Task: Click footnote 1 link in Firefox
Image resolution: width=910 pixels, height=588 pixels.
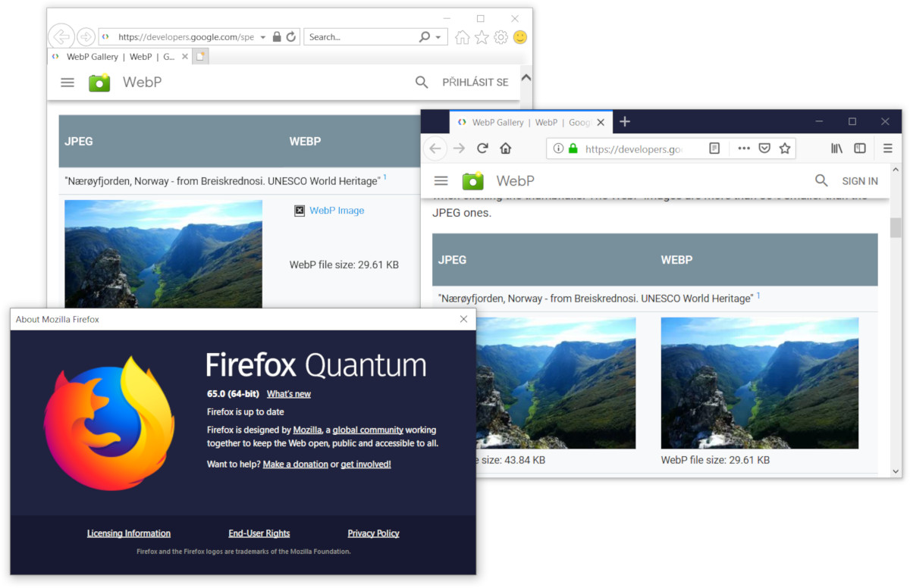Action: (x=758, y=296)
